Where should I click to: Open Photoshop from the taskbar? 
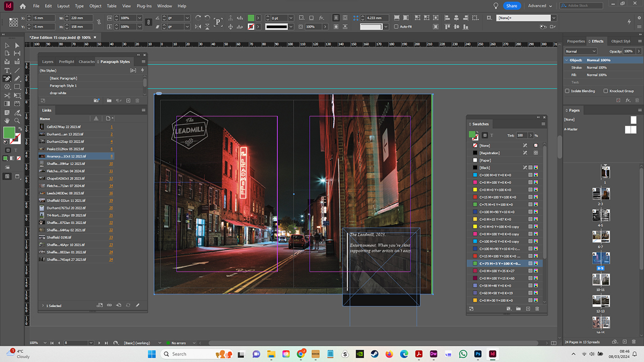478,354
